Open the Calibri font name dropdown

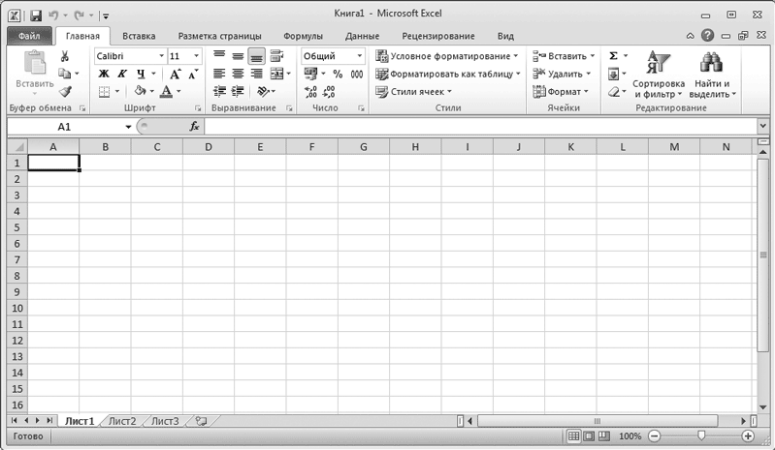(161, 56)
